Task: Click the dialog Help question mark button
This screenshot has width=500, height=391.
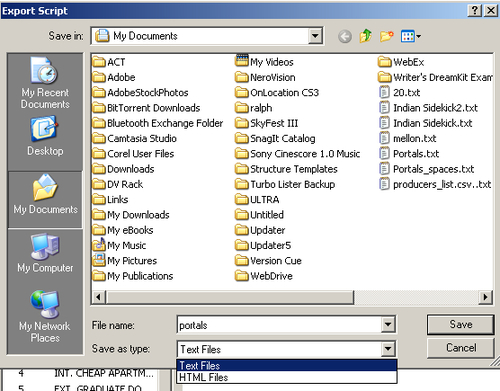Action: 475,11
